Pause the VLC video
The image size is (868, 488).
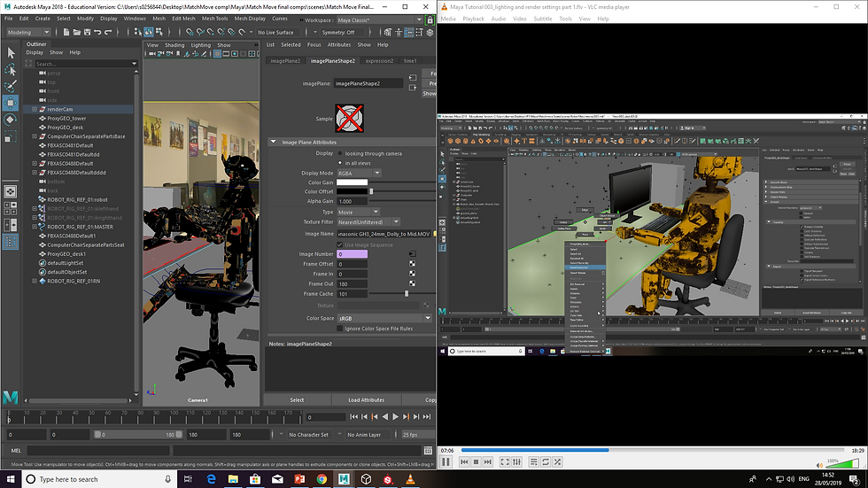(x=446, y=461)
